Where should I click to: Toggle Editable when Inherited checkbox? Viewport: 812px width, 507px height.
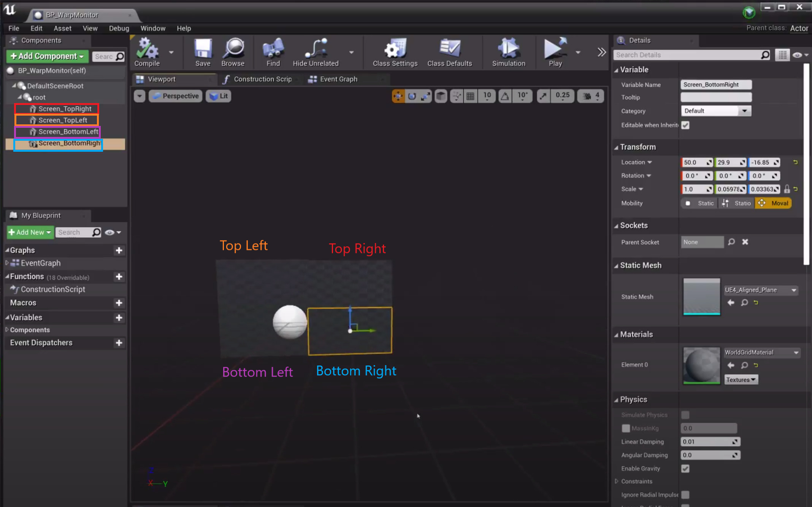[685, 125]
